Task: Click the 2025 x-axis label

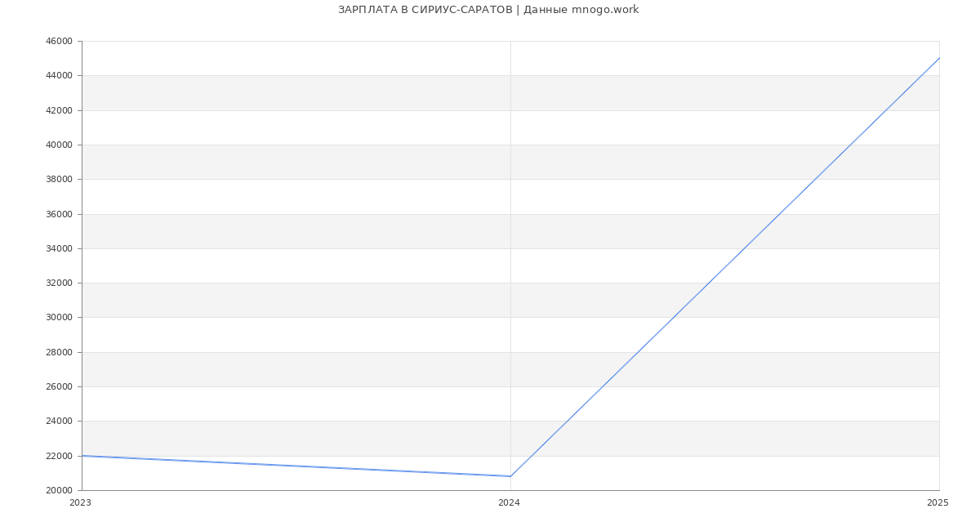Action: coord(938,503)
